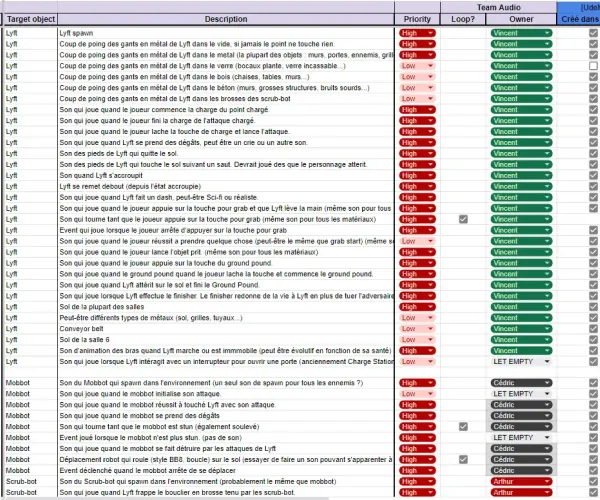Screen dimensions: 600x500
Task: Toggle Loop checkbox in Mobbot 'Déplacement robot' row
Action: pos(463,459)
